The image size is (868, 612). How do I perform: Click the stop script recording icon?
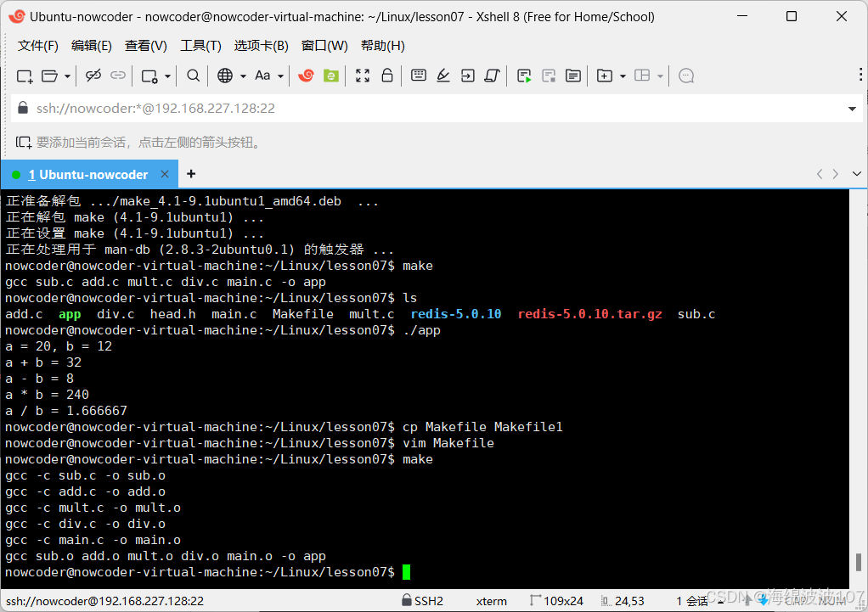[549, 76]
